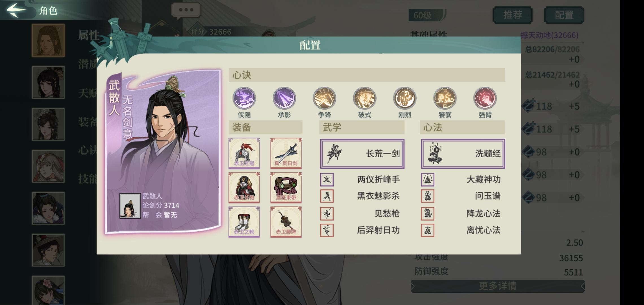Choose 两仪折峰手 in martial arts list
Viewport: 644px width, 305px height.
[362, 180]
